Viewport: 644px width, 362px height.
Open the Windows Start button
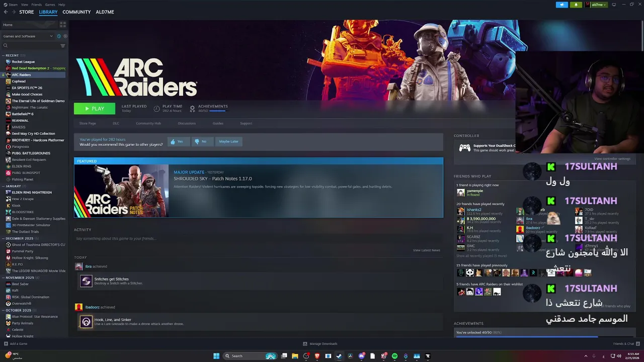216,356
